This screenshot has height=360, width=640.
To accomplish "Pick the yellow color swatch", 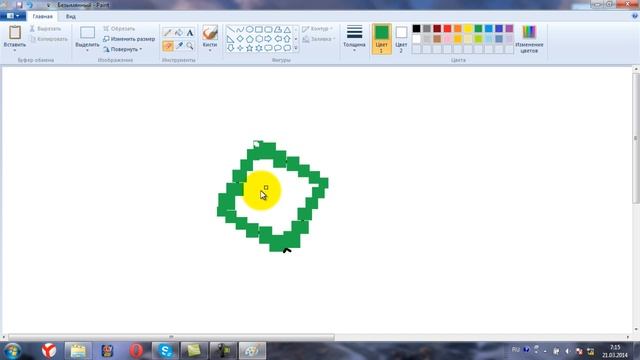I will (x=468, y=29).
